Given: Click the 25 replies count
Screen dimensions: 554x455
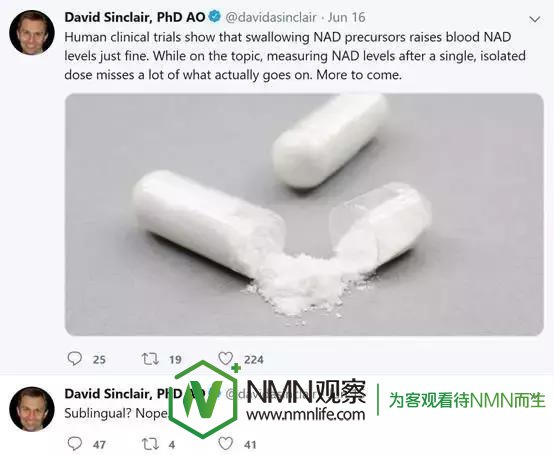Looking at the screenshot, I should 99,360.
